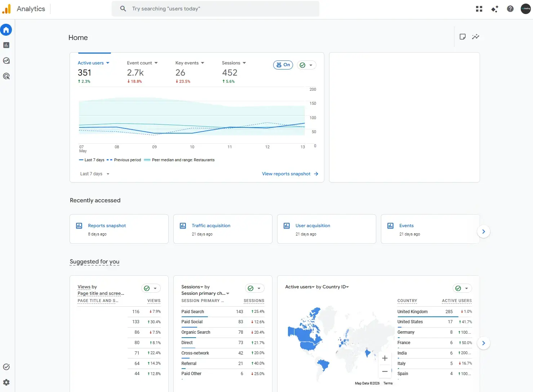Click the United Kingdom country row
The width and height of the screenshot is (533, 392).
(x=435, y=312)
